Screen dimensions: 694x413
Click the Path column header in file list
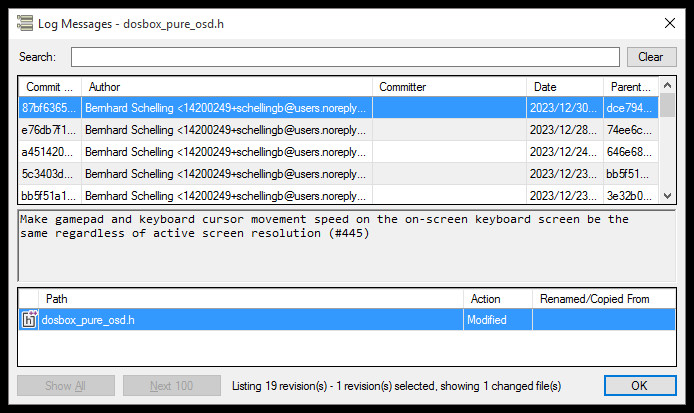point(251,299)
